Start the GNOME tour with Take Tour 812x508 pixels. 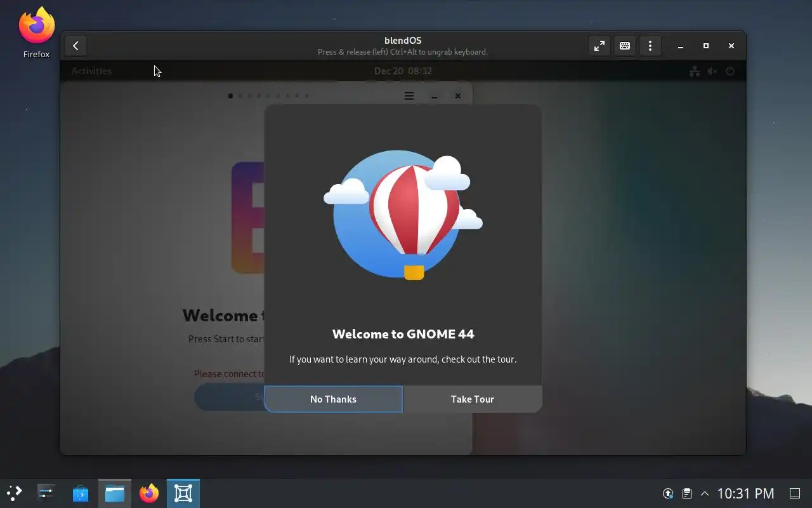(473, 399)
